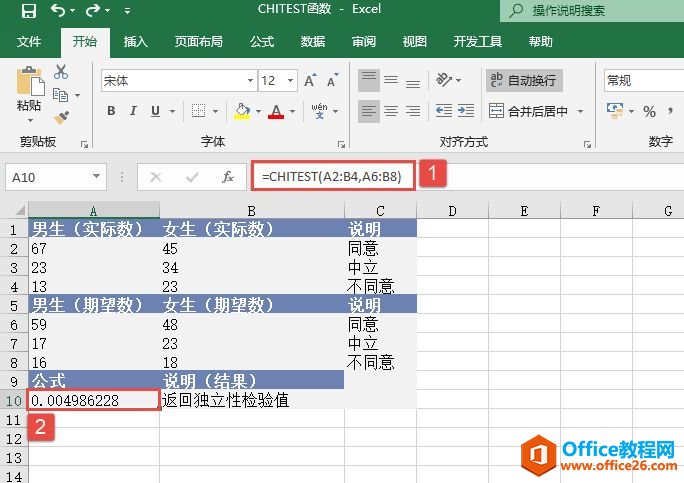Expand the font size 12 dropdown

(291, 81)
